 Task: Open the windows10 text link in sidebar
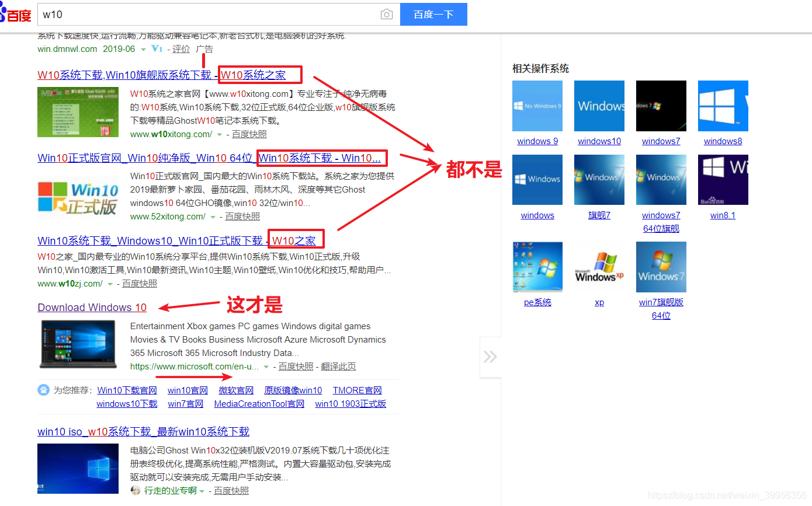click(x=599, y=141)
